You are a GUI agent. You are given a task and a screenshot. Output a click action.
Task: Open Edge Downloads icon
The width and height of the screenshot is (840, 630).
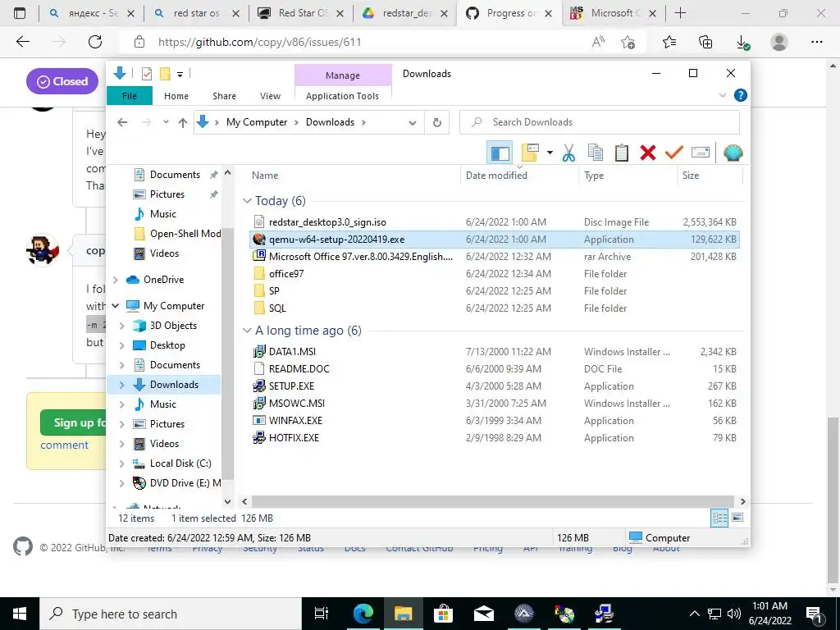[742, 43]
